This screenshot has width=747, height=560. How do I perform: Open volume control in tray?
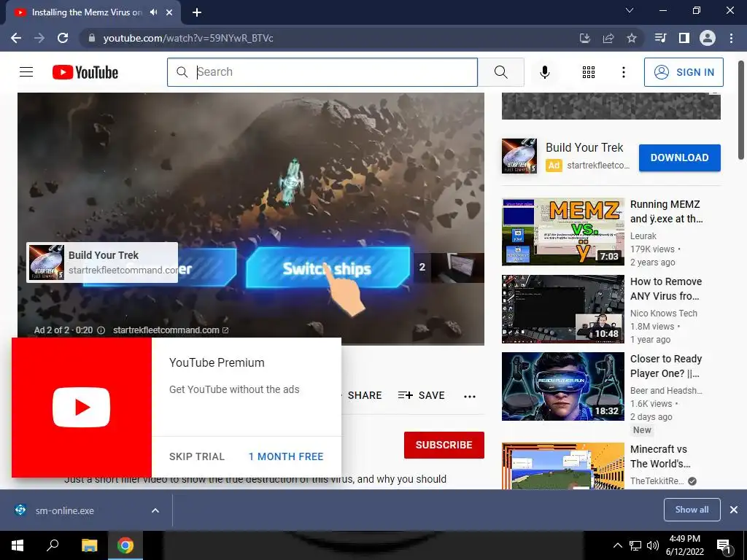tap(653, 545)
